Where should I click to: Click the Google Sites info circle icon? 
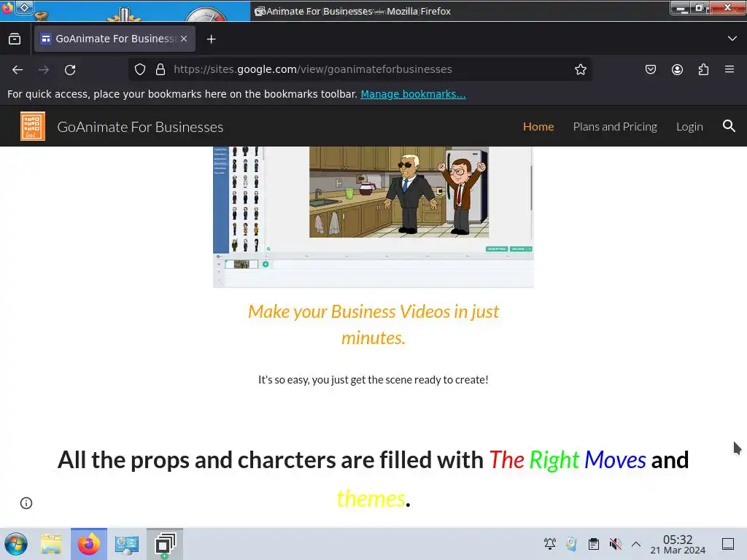(26, 503)
